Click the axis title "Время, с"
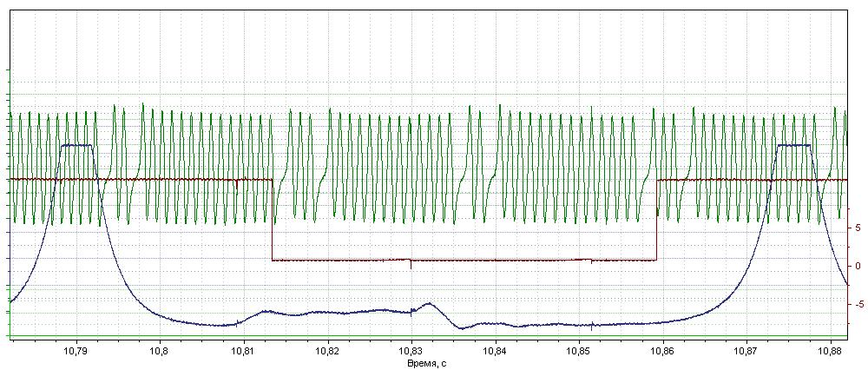The height and width of the screenshot is (370, 868). coord(425,363)
